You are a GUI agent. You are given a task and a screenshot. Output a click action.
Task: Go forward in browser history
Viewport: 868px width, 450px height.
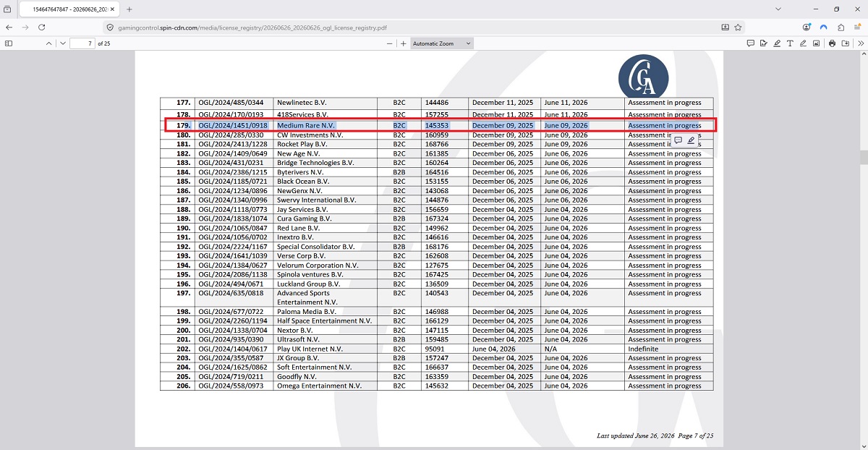click(25, 27)
